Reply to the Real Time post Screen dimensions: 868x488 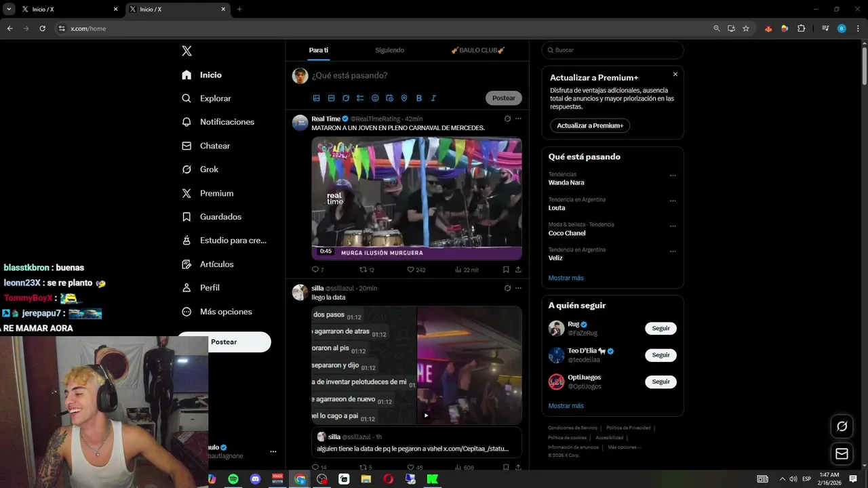317,270
